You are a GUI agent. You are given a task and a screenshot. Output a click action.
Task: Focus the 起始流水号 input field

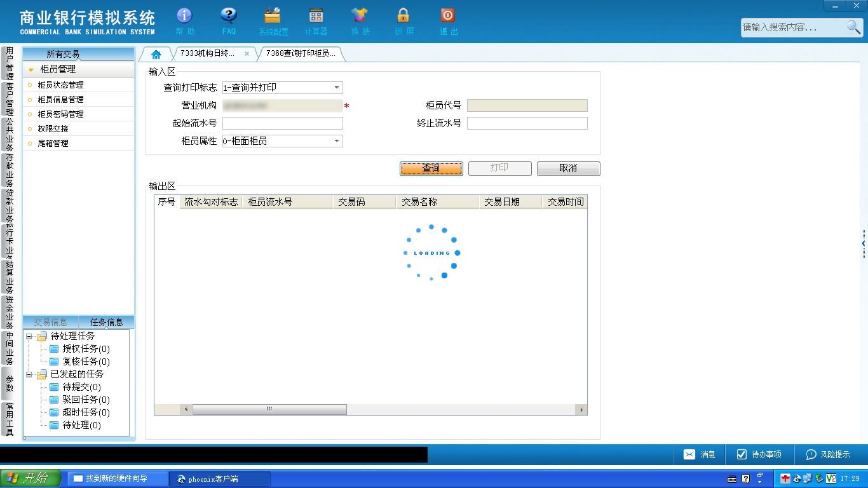tap(283, 123)
